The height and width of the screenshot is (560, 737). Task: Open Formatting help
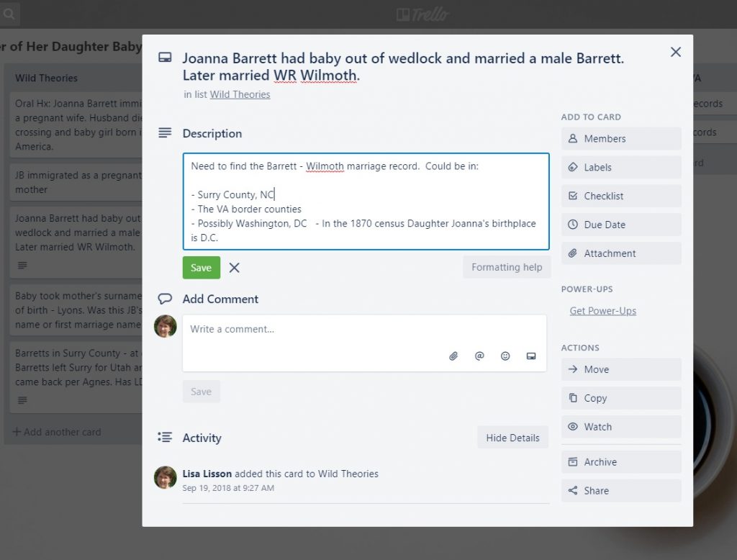click(507, 267)
